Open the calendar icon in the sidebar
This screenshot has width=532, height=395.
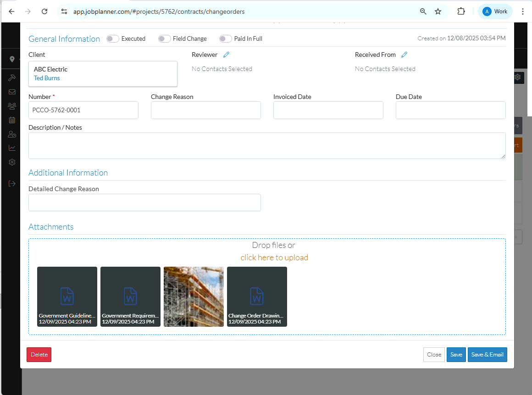12,120
